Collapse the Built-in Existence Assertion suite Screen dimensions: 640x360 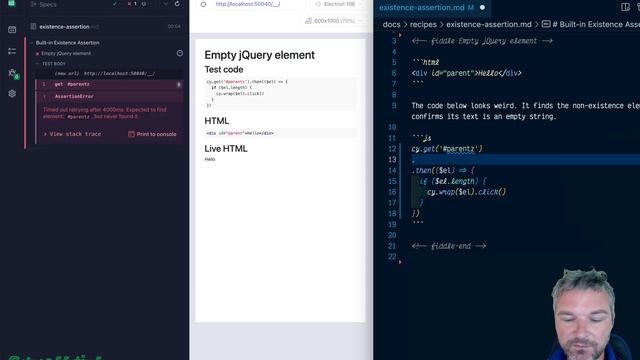coord(67,42)
